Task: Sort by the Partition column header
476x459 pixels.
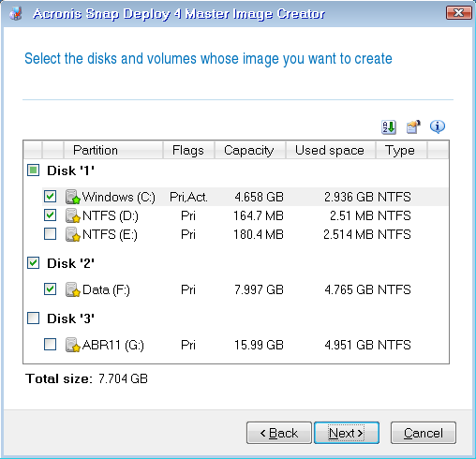Action: click(x=113, y=150)
